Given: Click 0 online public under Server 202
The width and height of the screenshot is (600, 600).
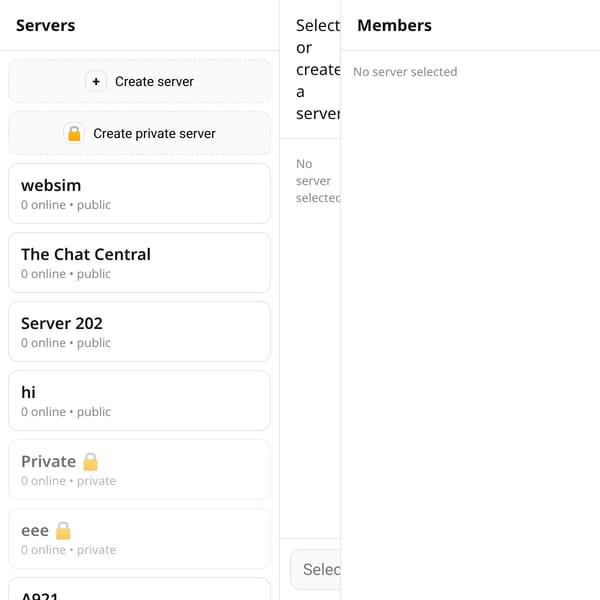Looking at the screenshot, I should [x=66, y=343].
